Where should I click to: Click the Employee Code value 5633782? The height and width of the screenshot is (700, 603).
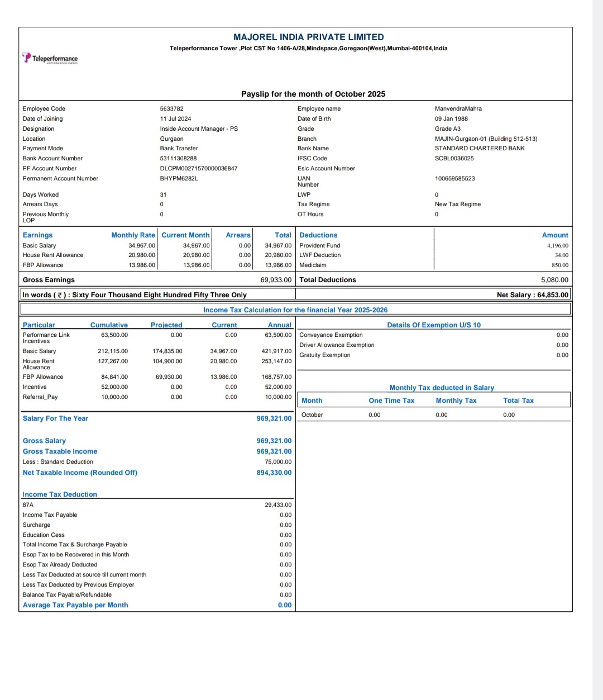(171, 108)
